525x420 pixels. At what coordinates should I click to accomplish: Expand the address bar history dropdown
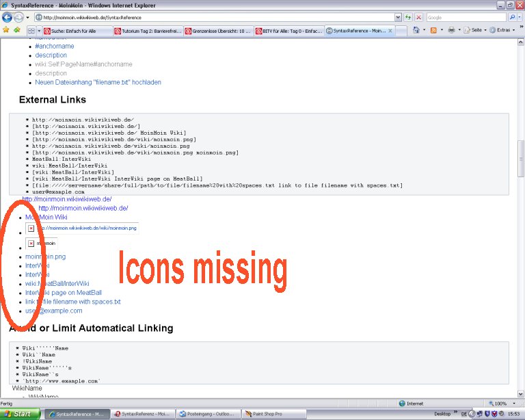point(398,17)
